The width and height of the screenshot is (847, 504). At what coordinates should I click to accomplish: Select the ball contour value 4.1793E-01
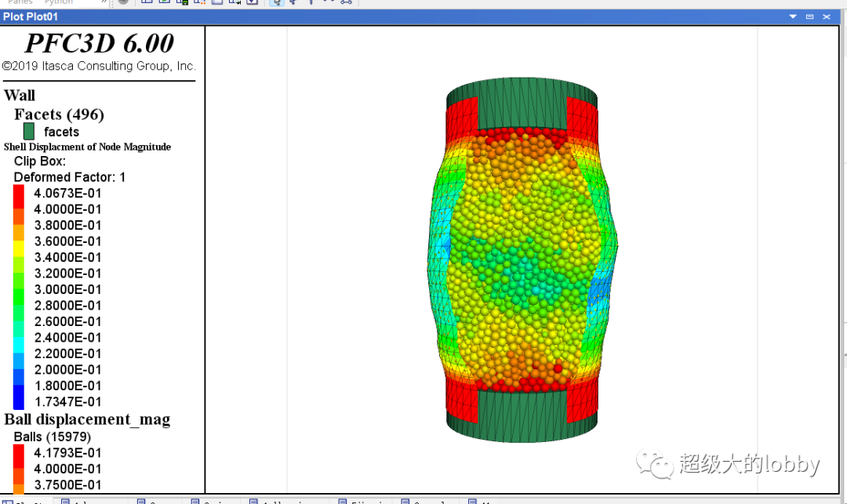click(67, 453)
